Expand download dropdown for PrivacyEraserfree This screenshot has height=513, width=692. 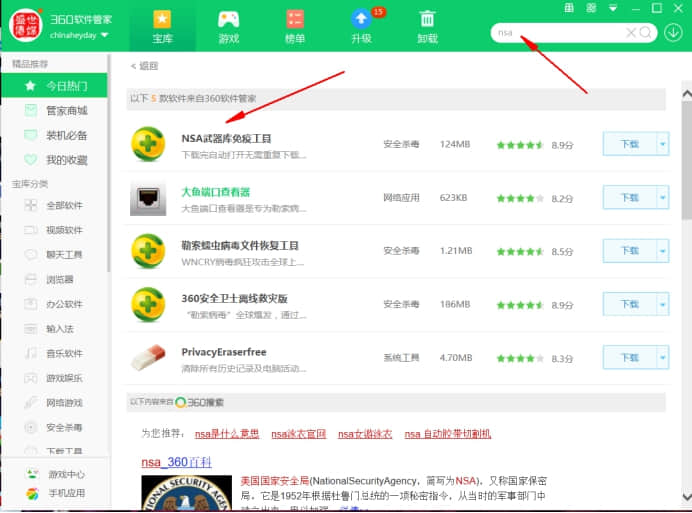(x=662, y=357)
